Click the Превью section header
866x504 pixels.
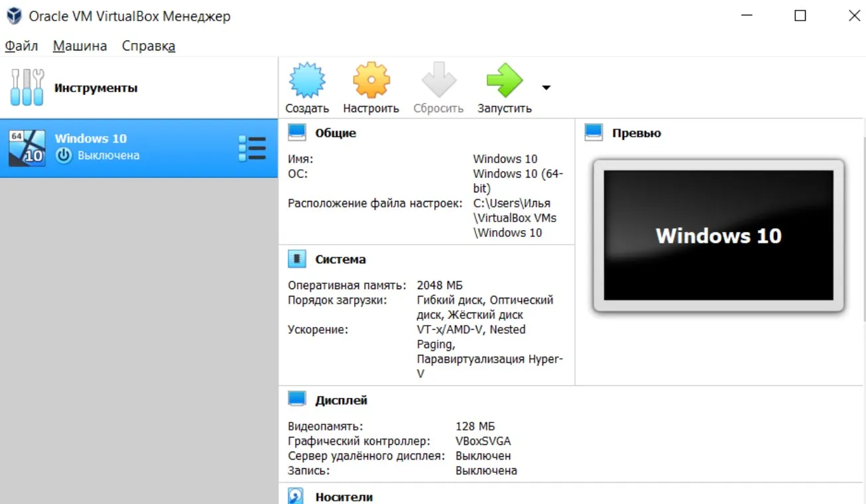pos(637,133)
